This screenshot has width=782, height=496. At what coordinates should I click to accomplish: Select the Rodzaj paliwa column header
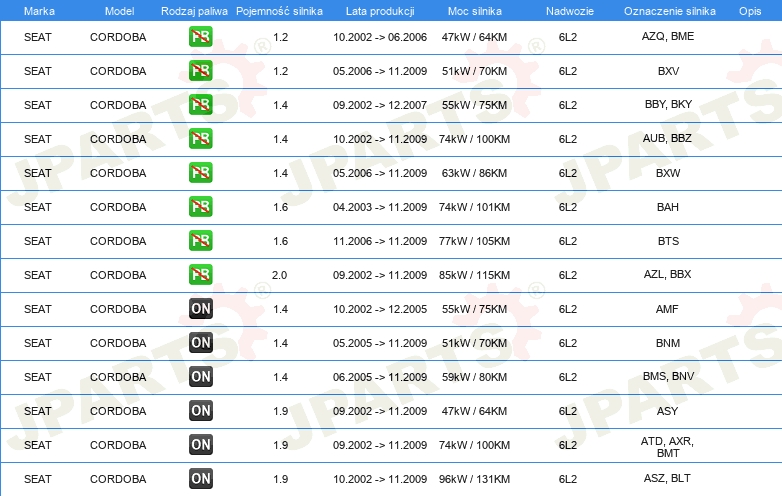point(194,10)
